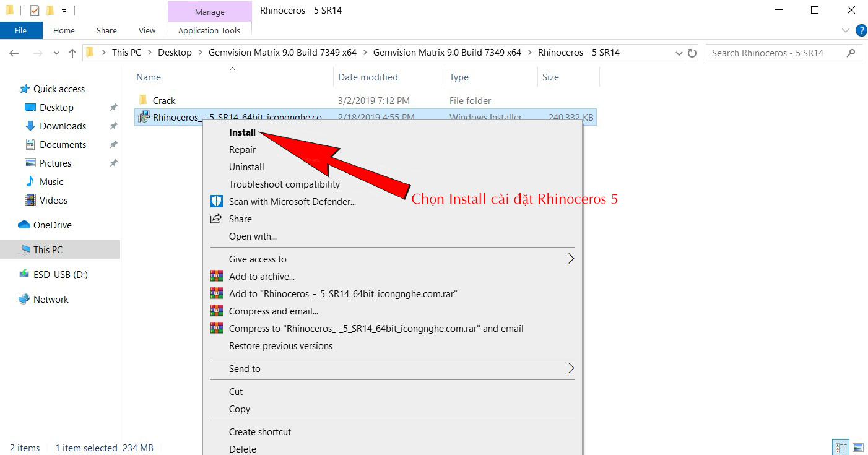Collapse the ribbon chevron
The width and height of the screenshot is (868, 455).
click(846, 30)
